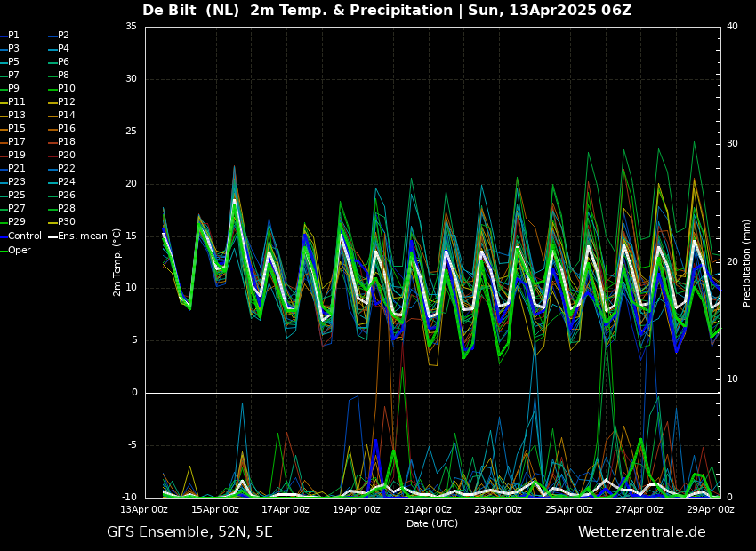
Task: Click the 35 temperature axis value
Action: point(131,26)
